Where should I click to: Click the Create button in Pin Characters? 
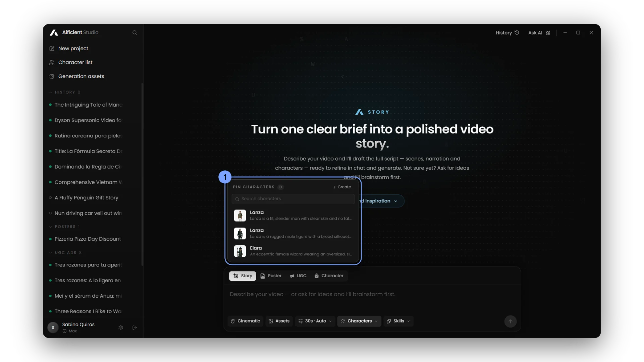342,187
